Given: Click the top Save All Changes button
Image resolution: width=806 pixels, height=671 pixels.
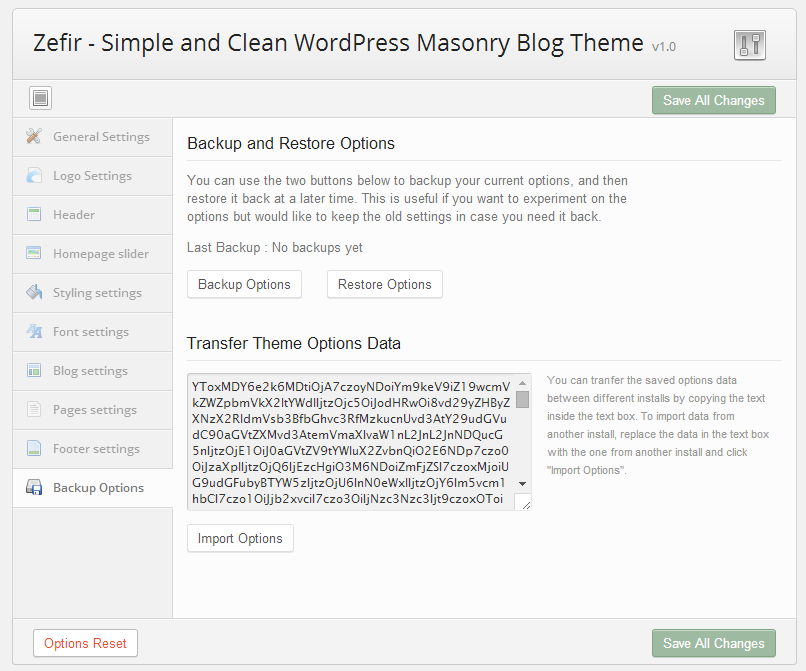Looking at the screenshot, I should pos(713,100).
